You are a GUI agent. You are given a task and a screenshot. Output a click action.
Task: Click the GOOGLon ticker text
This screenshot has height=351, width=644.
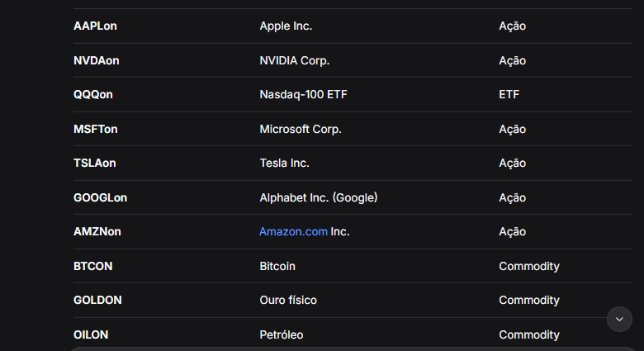tap(100, 197)
